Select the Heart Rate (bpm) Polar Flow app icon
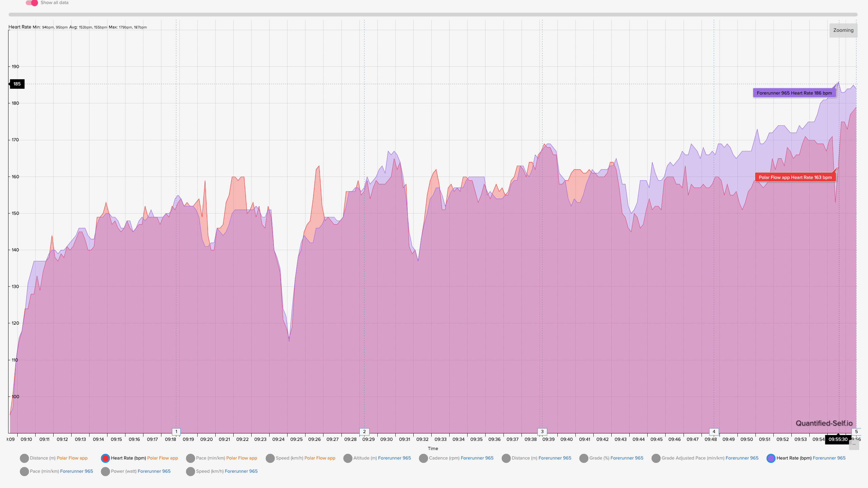Screen dimensions: 868x488 (x=105, y=458)
